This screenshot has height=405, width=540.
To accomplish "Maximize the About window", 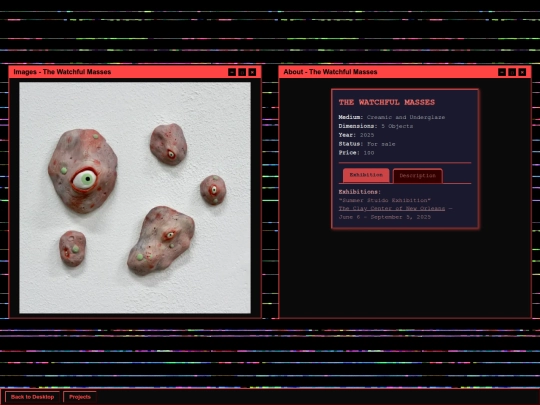I will (512, 72).
